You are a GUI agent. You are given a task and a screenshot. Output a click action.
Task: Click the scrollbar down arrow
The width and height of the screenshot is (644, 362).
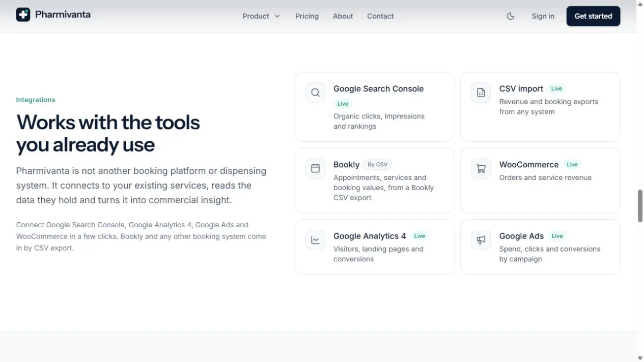[640, 358]
